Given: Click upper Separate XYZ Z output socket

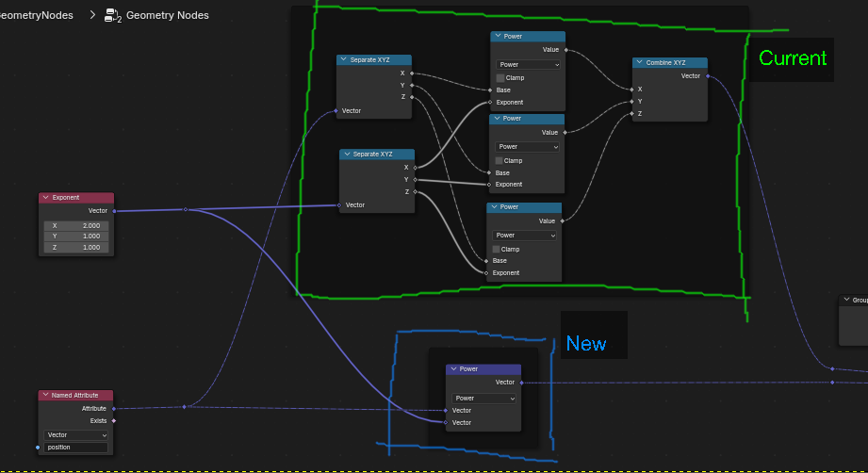Looking at the screenshot, I should coord(412,97).
